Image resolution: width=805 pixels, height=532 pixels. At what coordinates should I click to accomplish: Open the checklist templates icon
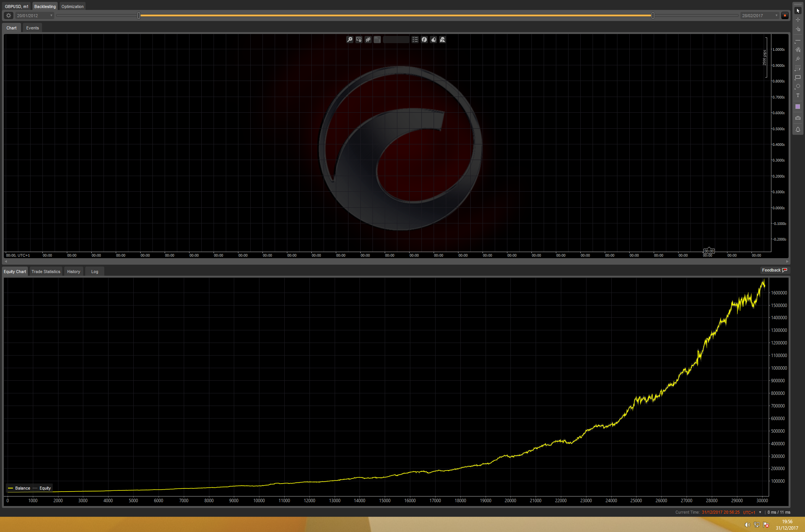[415, 40]
